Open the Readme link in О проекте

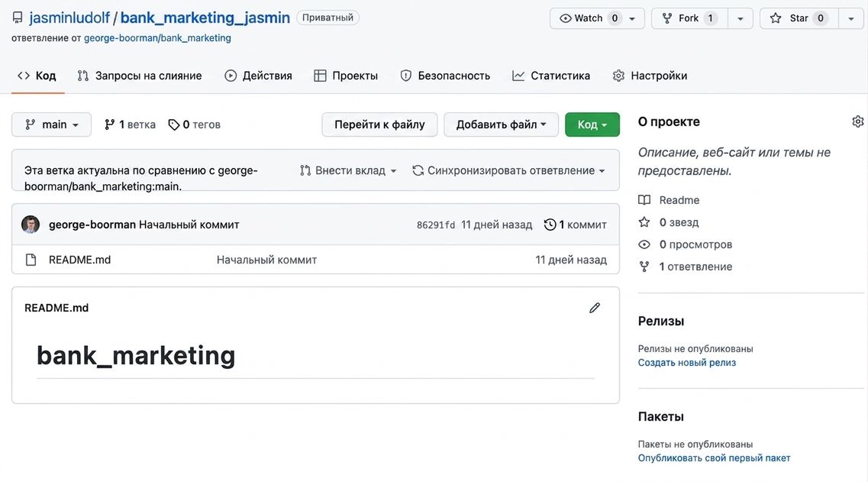tap(669, 200)
